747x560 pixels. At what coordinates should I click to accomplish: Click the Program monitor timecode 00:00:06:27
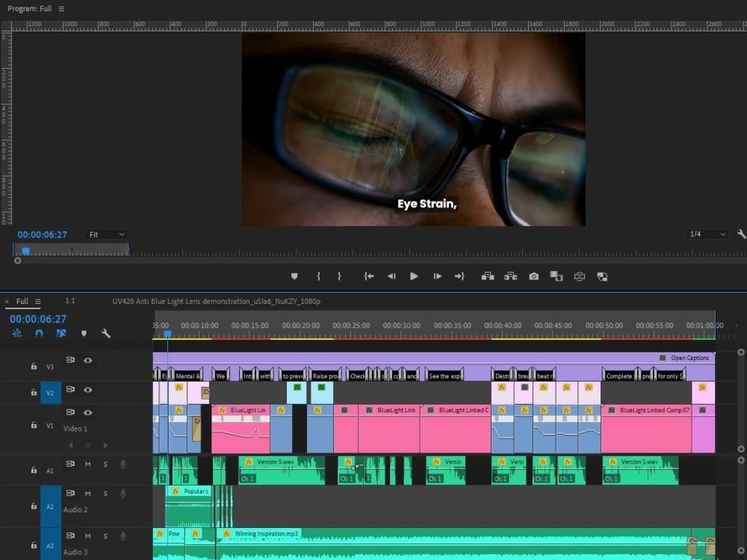(x=43, y=234)
